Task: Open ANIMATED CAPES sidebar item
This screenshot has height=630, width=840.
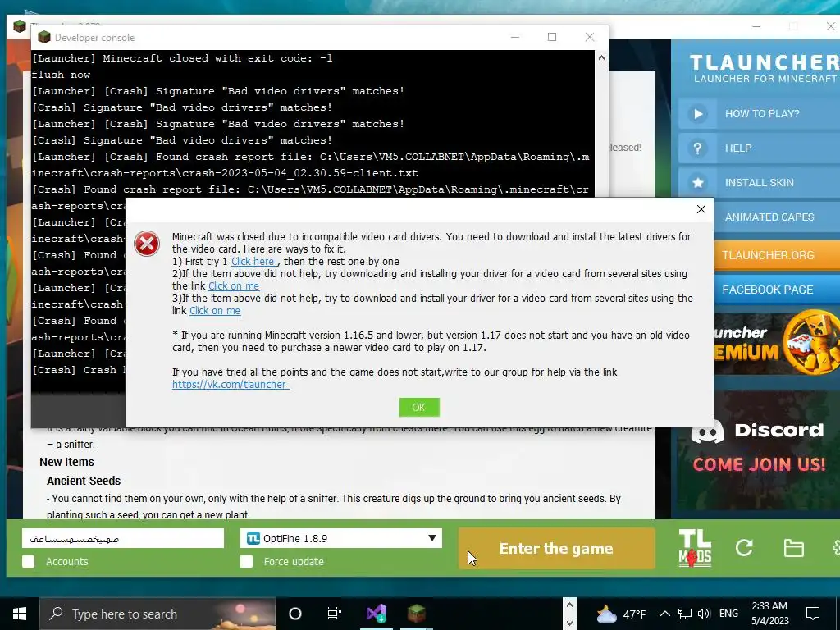Action: [x=777, y=217]
